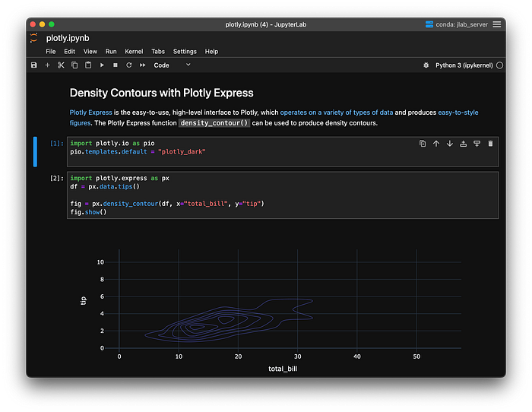Click the tip axis label

(x=84, y=301)
